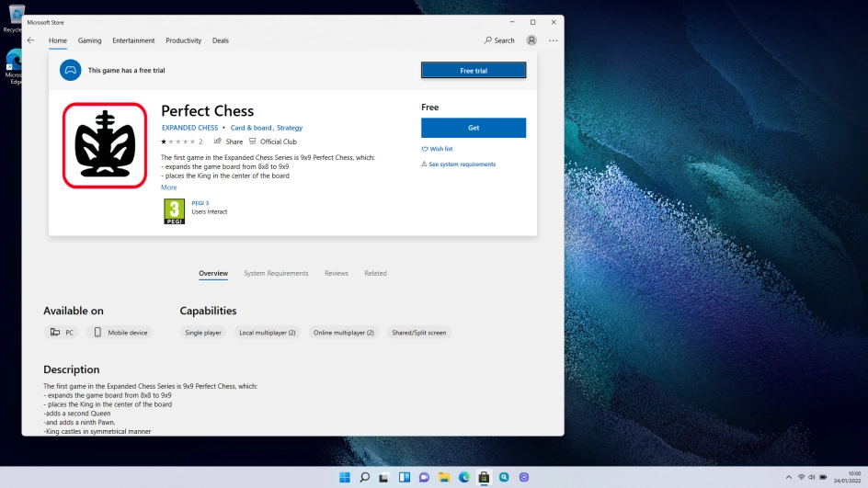Screen dimensions: 868x488
Task: Click the PEGI 3 rating badge
Action: 174,211
